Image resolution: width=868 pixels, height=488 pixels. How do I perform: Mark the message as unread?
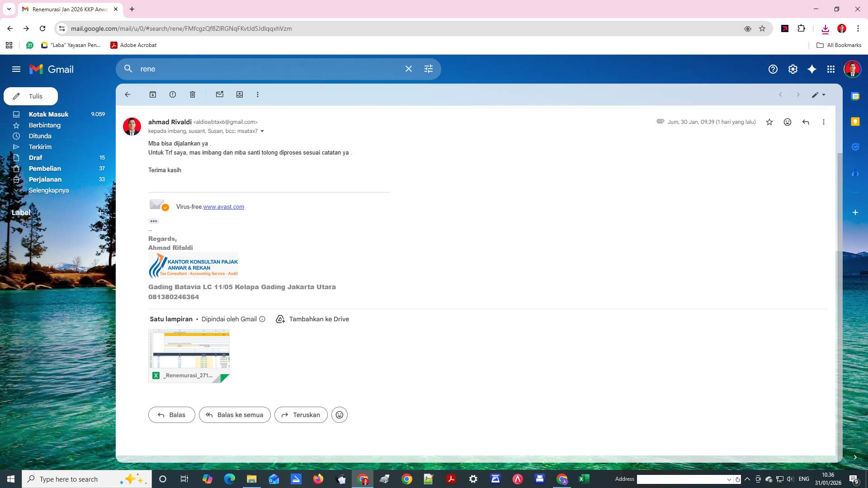pos(220,94)
